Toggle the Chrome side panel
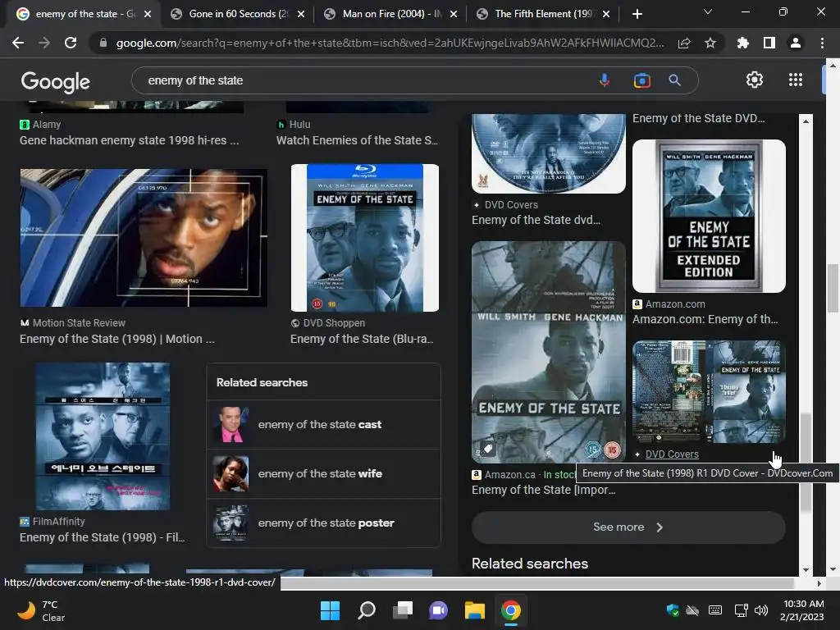This screenshot has width=840, height=630. (x=769, y=43)
